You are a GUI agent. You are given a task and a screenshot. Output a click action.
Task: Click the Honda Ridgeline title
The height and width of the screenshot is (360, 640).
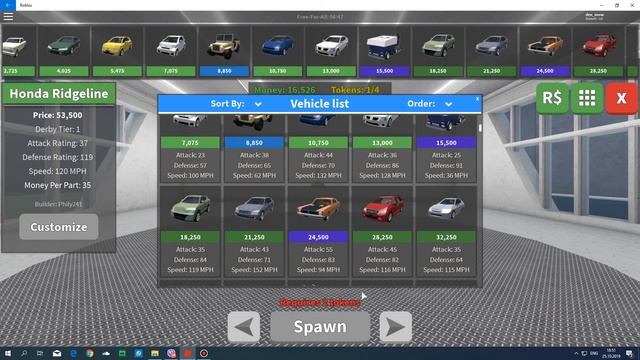coord(59,94)
